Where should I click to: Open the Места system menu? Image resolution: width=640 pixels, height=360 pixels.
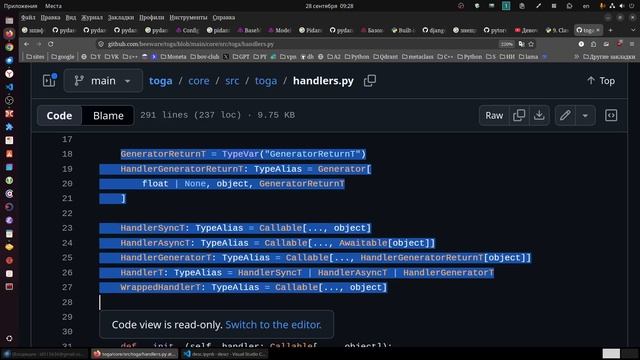(x=53, y=6)
